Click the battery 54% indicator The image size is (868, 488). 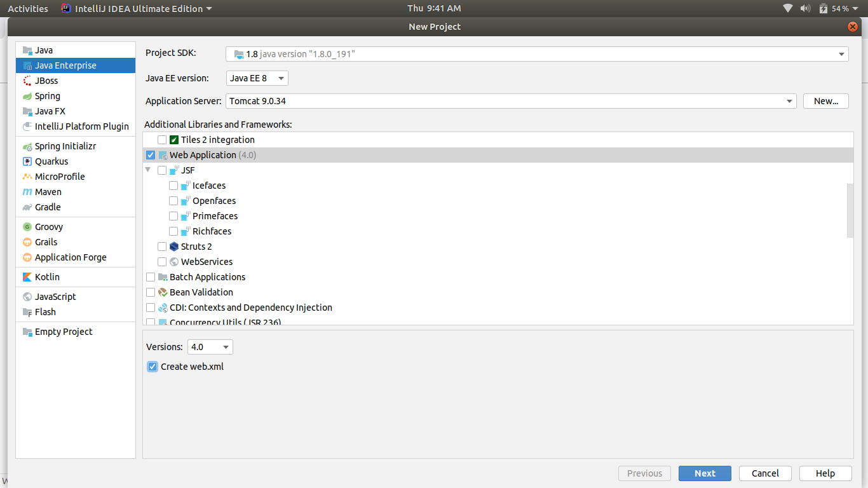[x=834, y=8]
